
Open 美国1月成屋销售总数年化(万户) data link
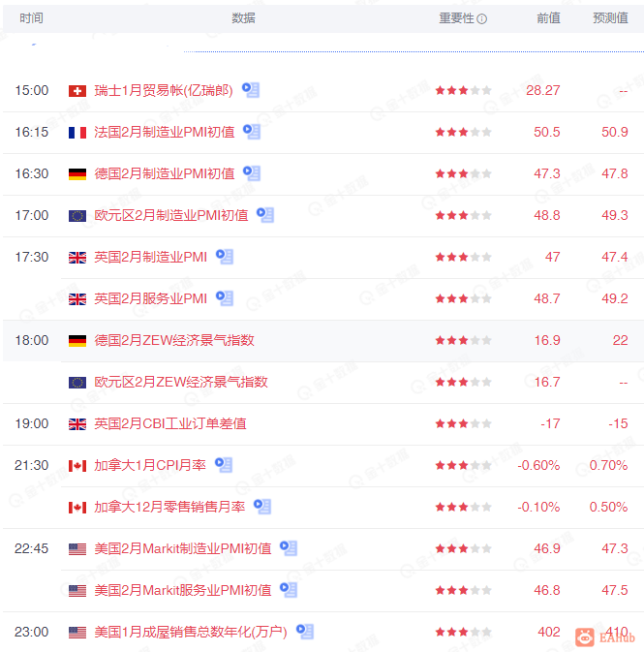[x=191, y=632]
